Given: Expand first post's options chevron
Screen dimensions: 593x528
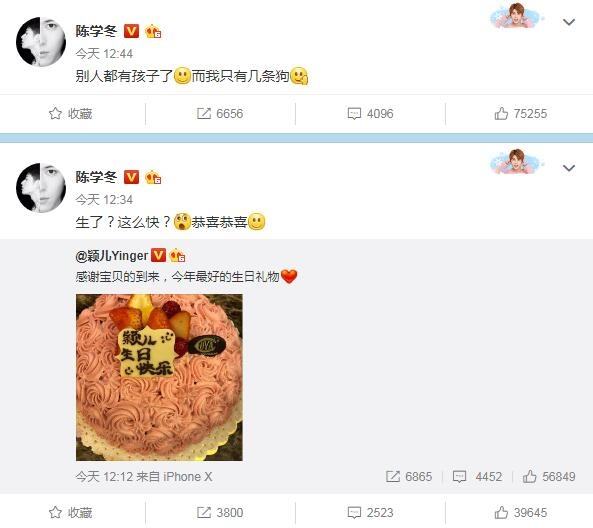Looking at the screenshot, I should [x=569, y=22].
